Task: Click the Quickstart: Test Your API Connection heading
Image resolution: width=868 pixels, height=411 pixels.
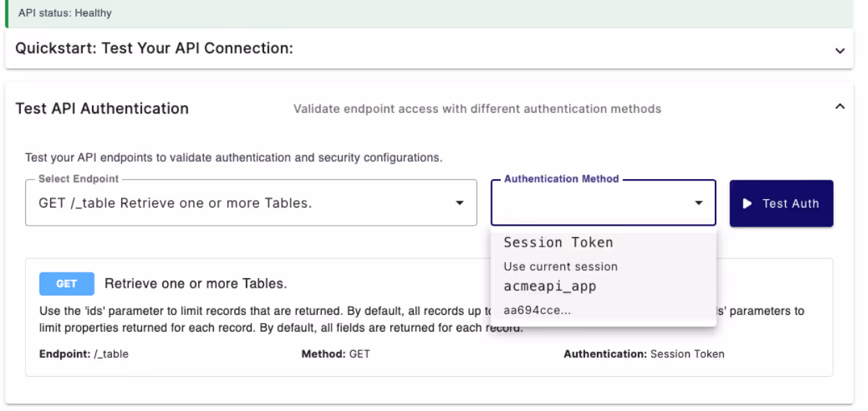Action: click(154, 48)
